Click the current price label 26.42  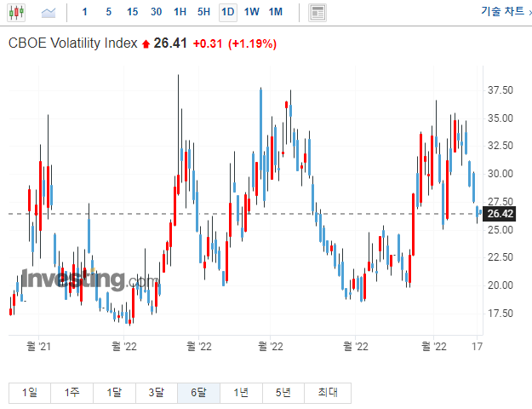pos(500,214)
